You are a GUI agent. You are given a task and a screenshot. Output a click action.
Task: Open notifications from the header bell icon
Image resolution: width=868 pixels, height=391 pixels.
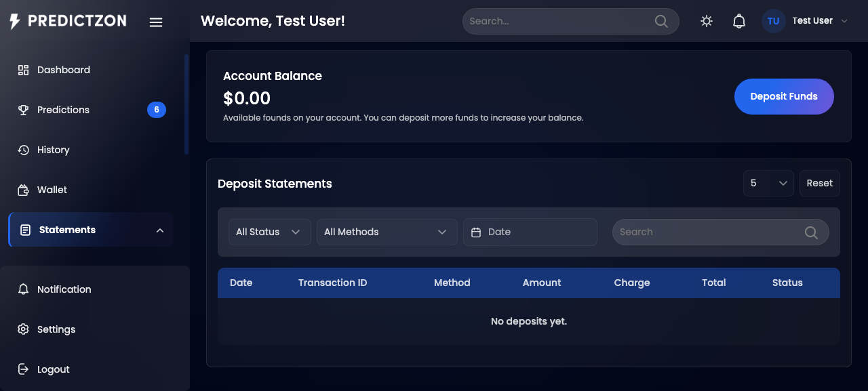pyautogui.click(x=739, y=21)
